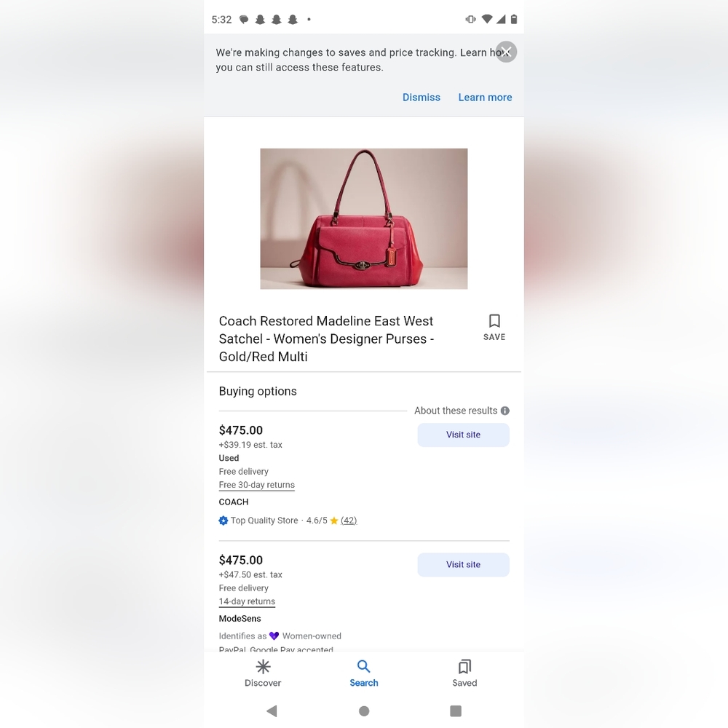Screen dimensions: 728x728
Task: Switch to the Discover tab
Action: [x=263, y=673]
